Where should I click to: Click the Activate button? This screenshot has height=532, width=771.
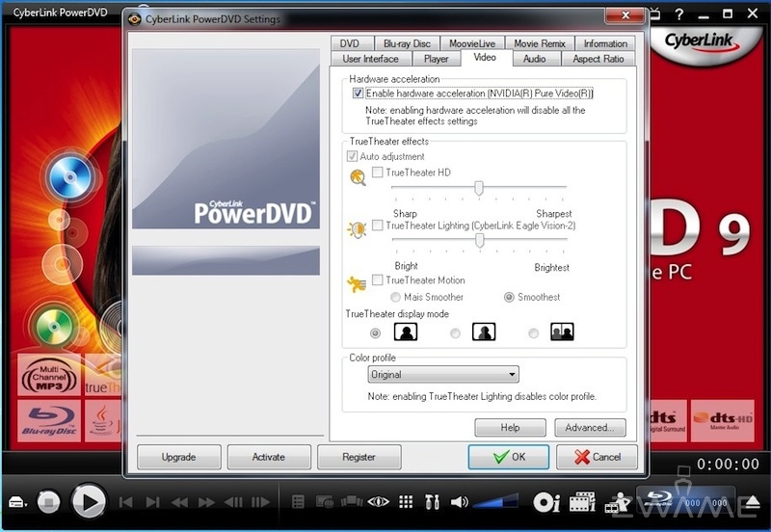point(269,457)
